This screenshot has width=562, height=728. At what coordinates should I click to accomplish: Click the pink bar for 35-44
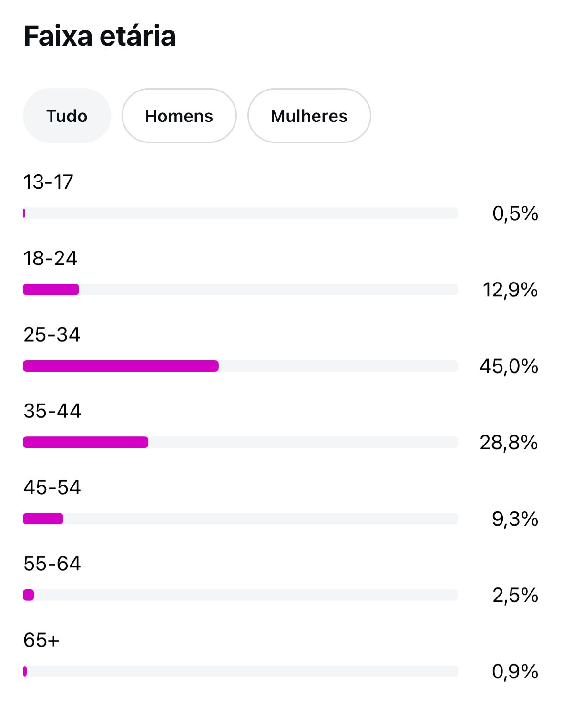click(85, 442)
